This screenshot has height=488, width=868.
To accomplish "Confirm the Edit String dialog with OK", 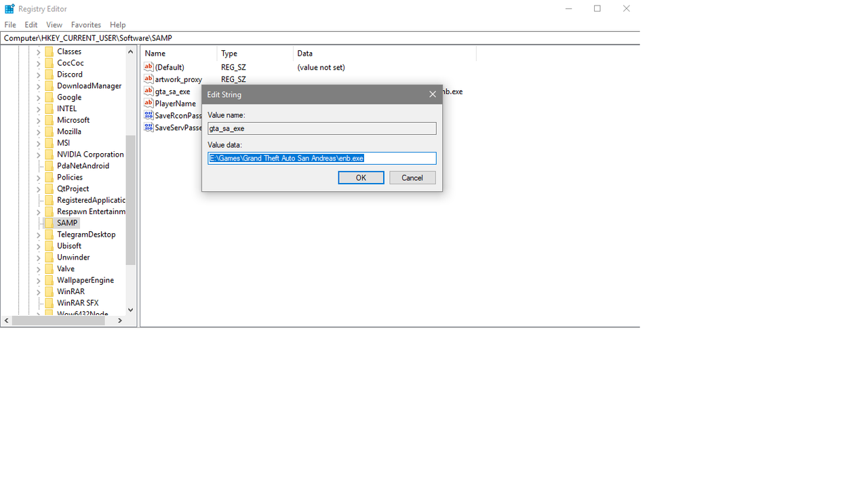I will pos(361,178).
